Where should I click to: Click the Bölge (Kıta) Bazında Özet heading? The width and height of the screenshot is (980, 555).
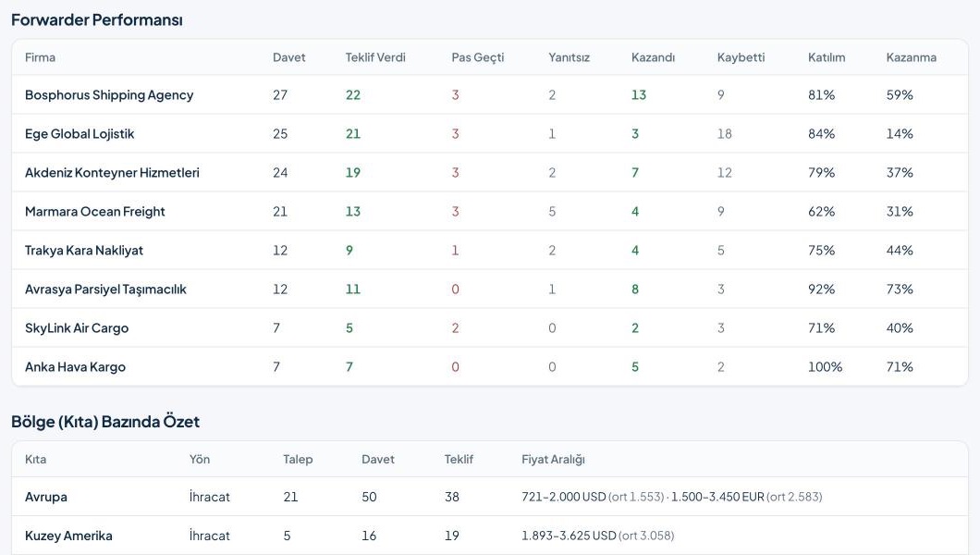[105, 422]
